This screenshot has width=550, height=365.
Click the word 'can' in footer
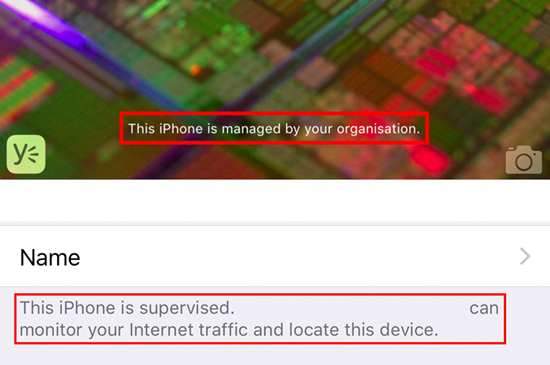coord(484,309)
